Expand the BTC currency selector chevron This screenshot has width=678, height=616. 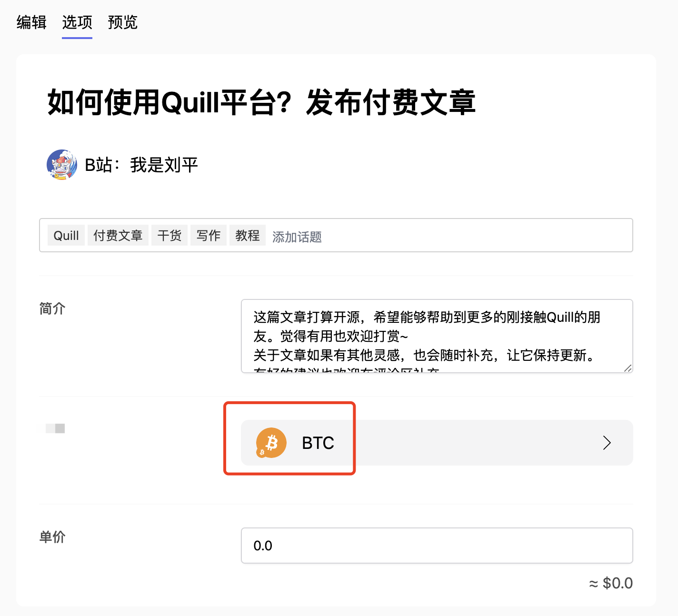coord(607,443)
